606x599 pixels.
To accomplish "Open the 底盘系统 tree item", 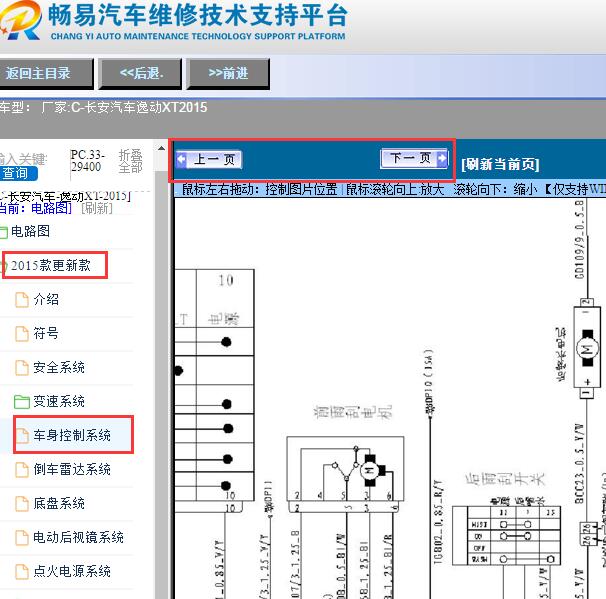I will tap(59, 503).
